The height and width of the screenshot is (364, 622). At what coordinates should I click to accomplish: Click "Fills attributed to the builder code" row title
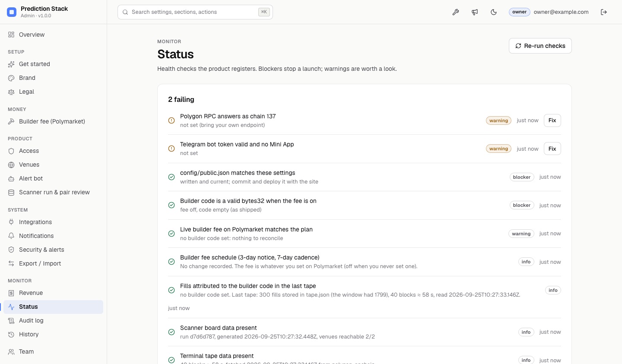(248, 286)
